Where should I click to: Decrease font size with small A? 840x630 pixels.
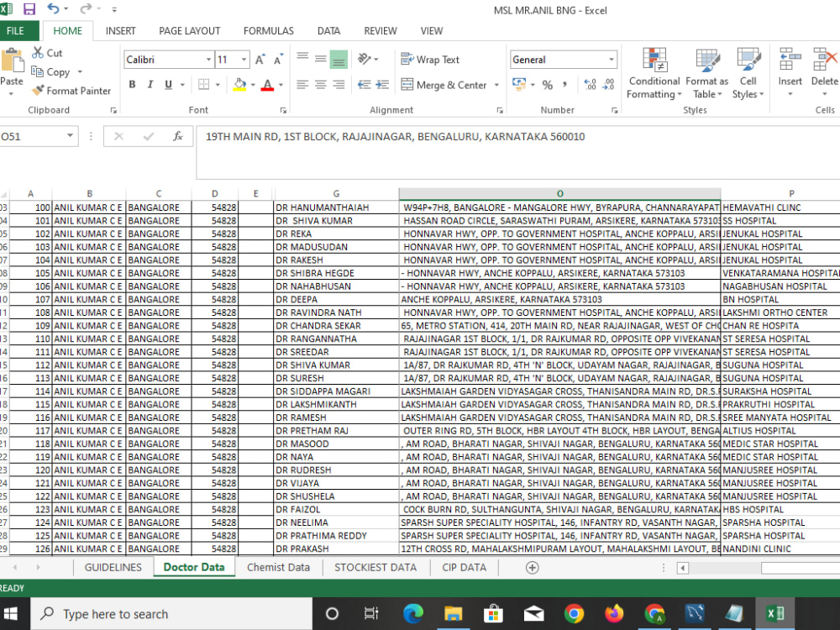[278, 60]
